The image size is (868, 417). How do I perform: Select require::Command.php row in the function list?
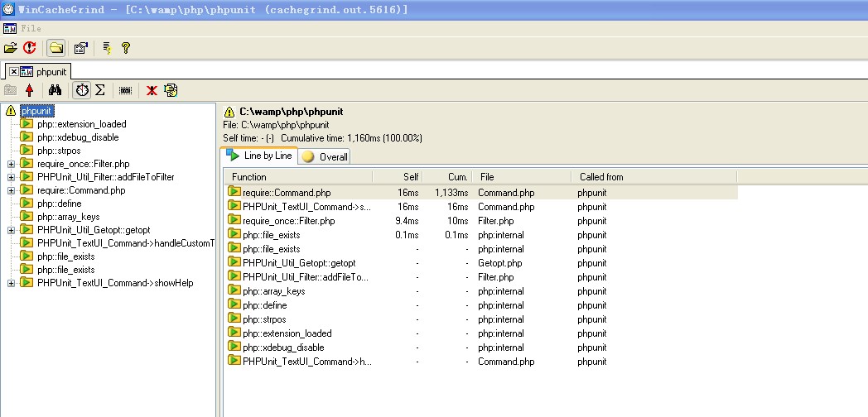pyautogui.click(x=287, y=193)
